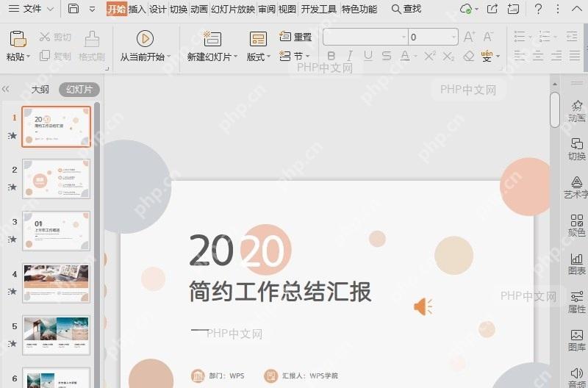Open the font name combo box
This screenshot has height=388, width=588.
tap(365, 37)
